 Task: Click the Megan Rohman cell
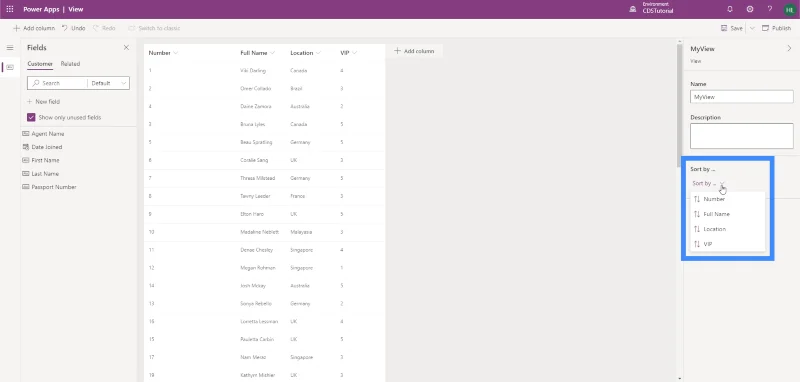point(258,268)
